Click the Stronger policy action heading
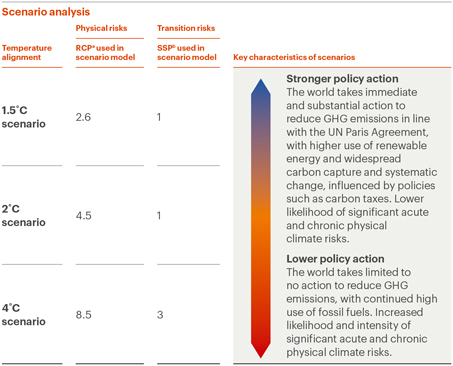This screenshot has height=366, width=453. coord(342,79)
